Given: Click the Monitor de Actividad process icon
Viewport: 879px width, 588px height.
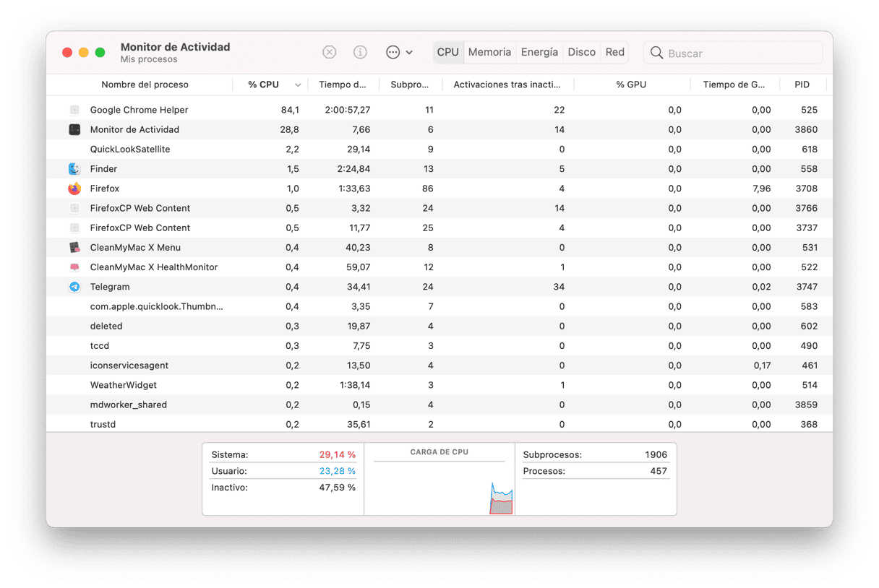Looking at the screenshot, I should 74,129.
